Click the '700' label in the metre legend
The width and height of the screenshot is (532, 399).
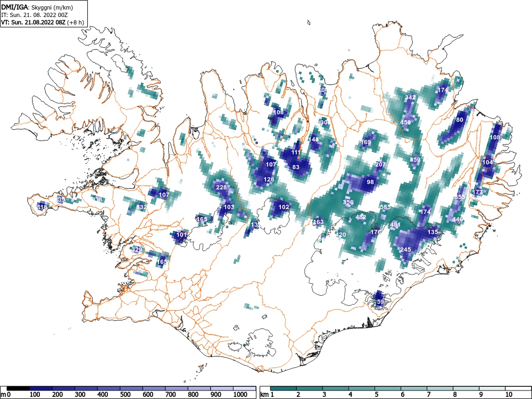(171, 395)
